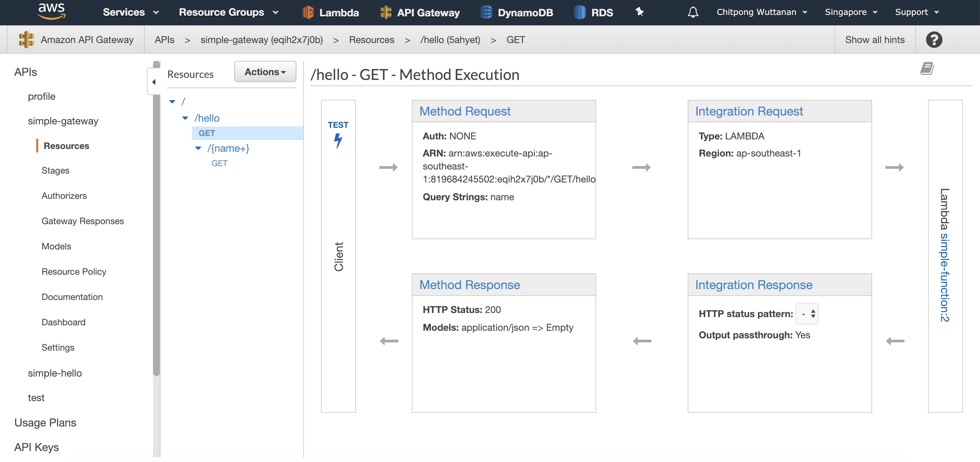This screenshot has width=980, height=462.
Task: Click the help question mark icon
Action: pyautogui.click(x=934, y=40)
